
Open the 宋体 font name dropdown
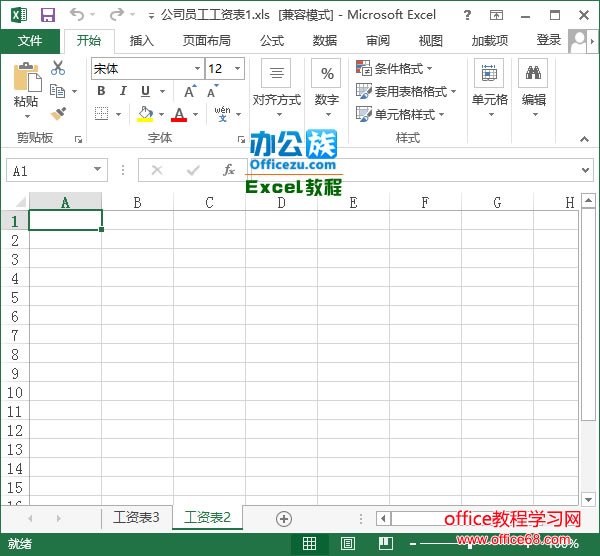(x=197, y=68)
